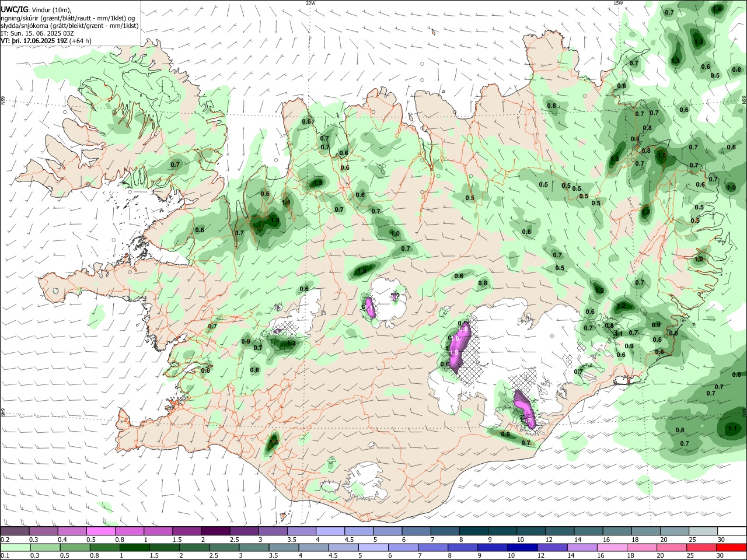Click the bright pink snow swatch labeled 0.5
The width and height of the screenshot is (747, 560).
tap(101, 531)
